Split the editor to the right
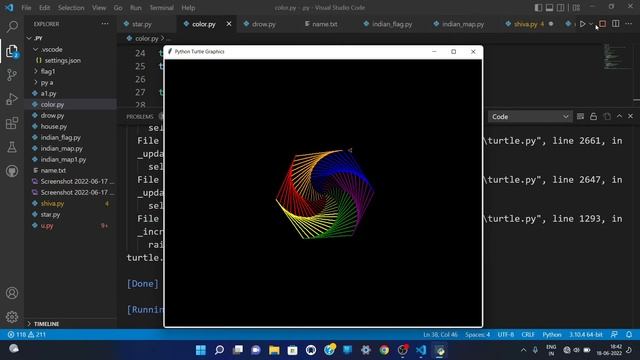640x360 pixels. click(x=616, y=24)
